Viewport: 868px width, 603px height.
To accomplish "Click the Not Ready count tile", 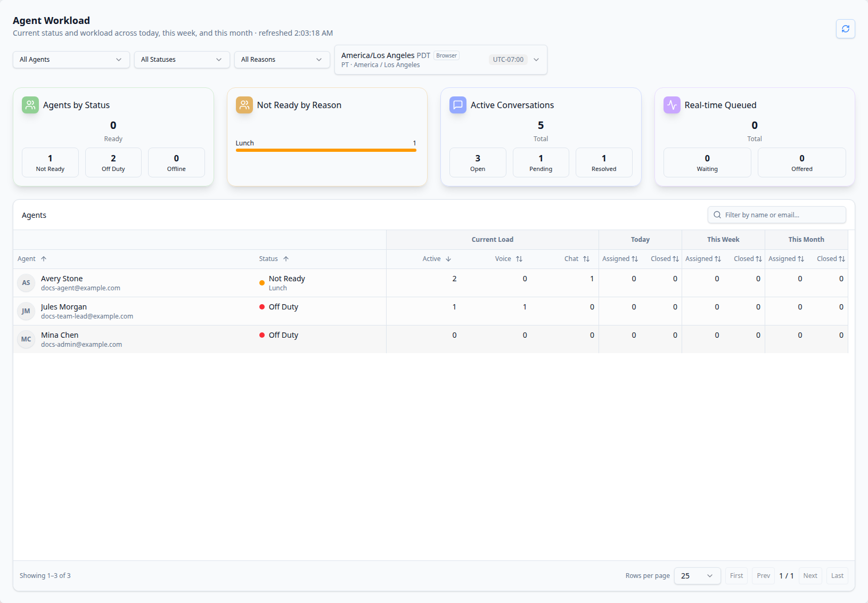I will tap(50, 162).
